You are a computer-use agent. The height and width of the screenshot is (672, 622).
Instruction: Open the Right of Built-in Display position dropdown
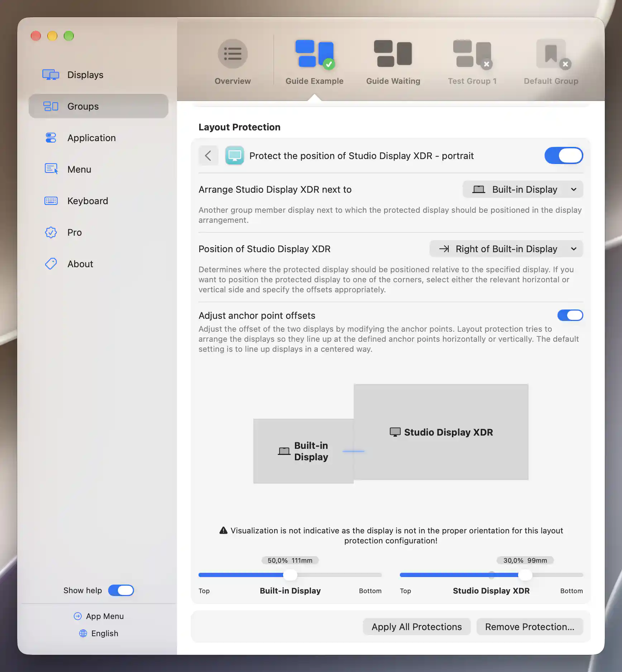pos(507,249)
